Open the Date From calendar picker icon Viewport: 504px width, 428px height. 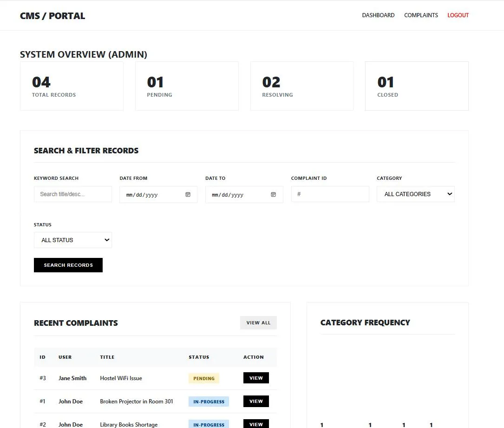(188, 195)
